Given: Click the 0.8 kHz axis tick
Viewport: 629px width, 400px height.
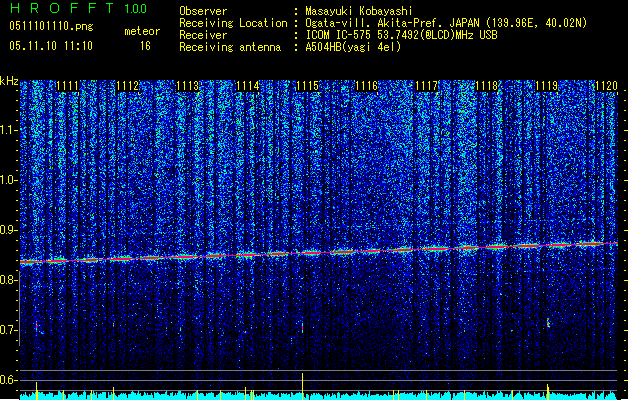Looking at the screenshot, I should 9,280.
